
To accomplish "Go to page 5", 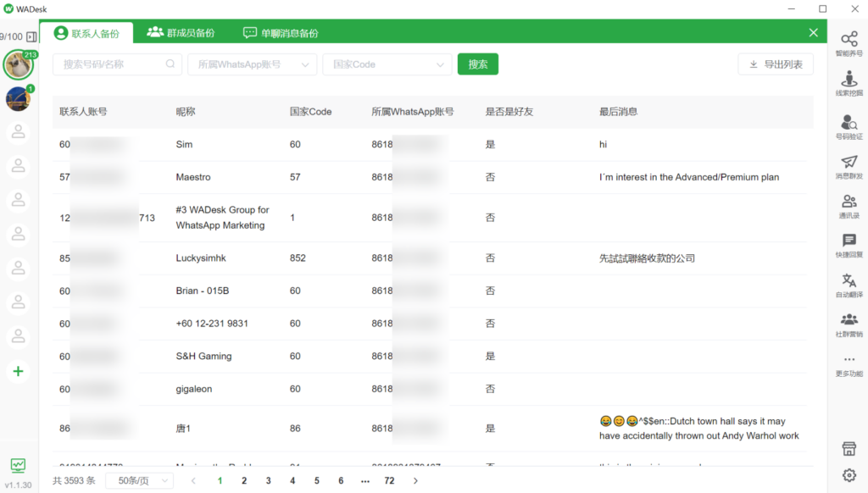I will [x=317, y=481].
